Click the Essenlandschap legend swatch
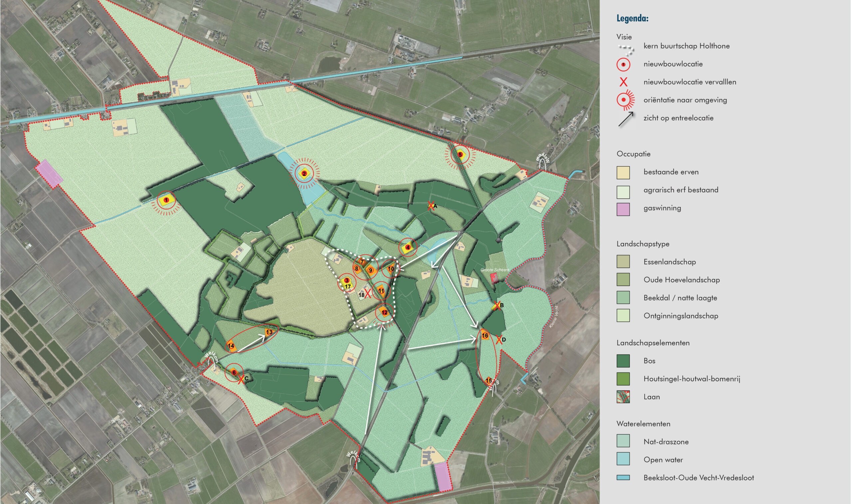852x504 pixels. [x=623, y=261]
